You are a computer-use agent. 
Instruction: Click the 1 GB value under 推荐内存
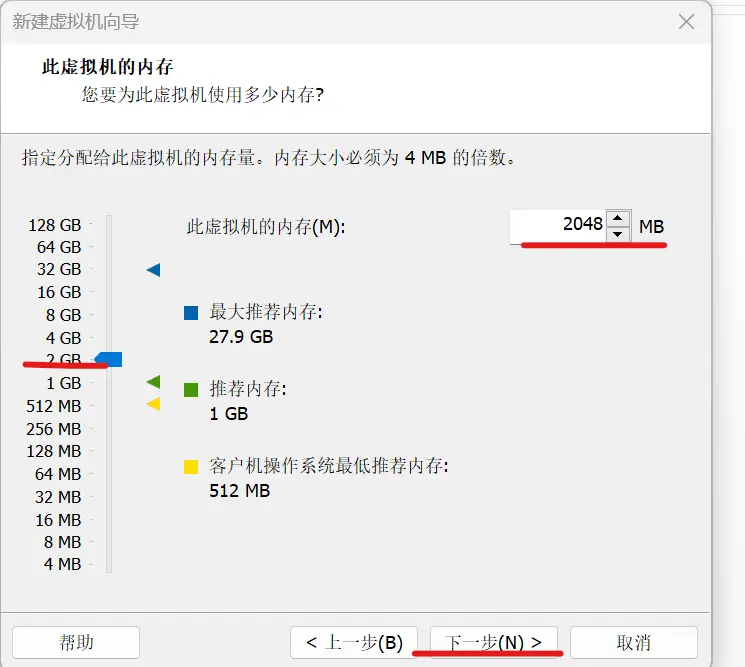(x=229, y=414)
